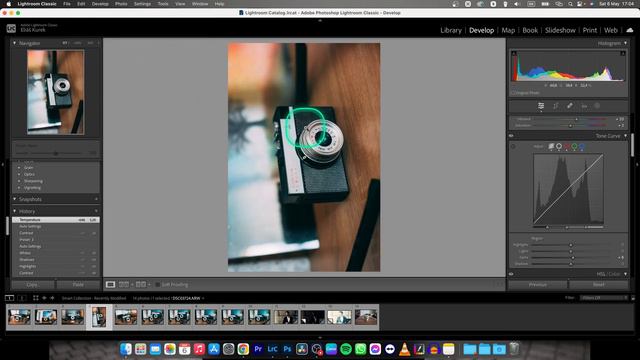Image resolution: width=640 pixels, height=360 pixels.
Task: Collapse the History panel
Action: 15,211
